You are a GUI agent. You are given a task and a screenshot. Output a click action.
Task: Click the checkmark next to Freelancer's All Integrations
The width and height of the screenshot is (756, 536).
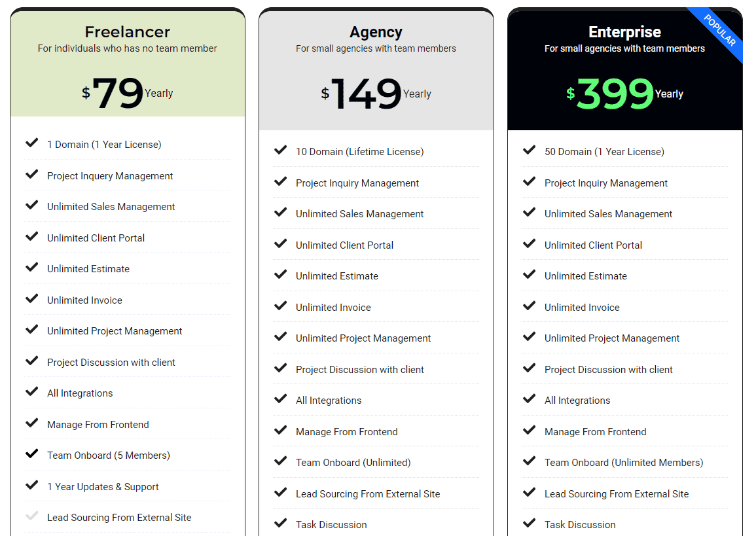31,392
